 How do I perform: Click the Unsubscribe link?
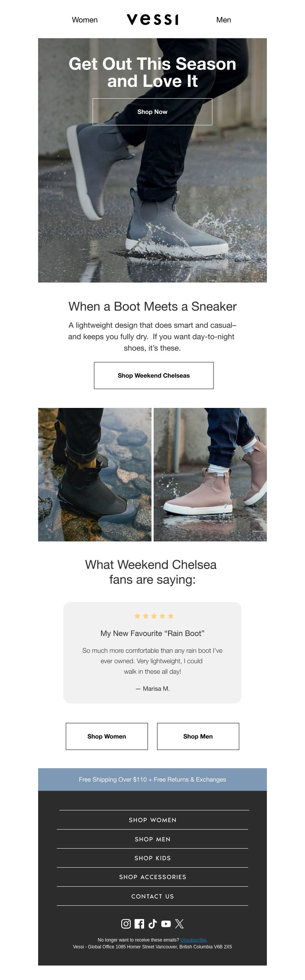tap(193, 940)
